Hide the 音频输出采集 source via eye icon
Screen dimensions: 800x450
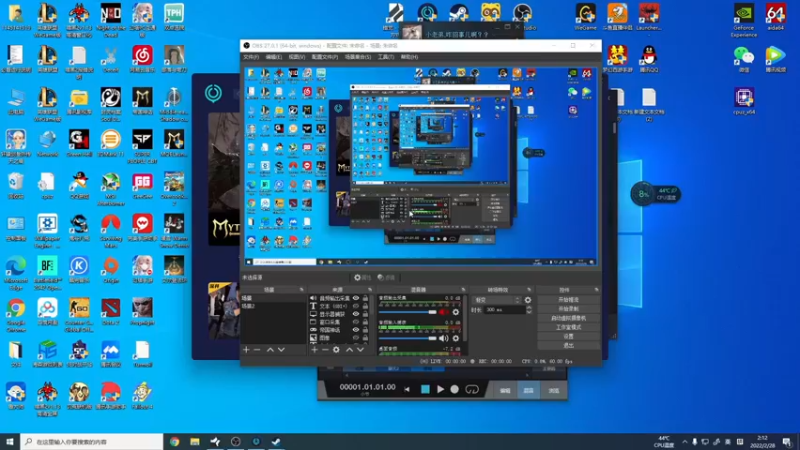[x=356, y=298]
